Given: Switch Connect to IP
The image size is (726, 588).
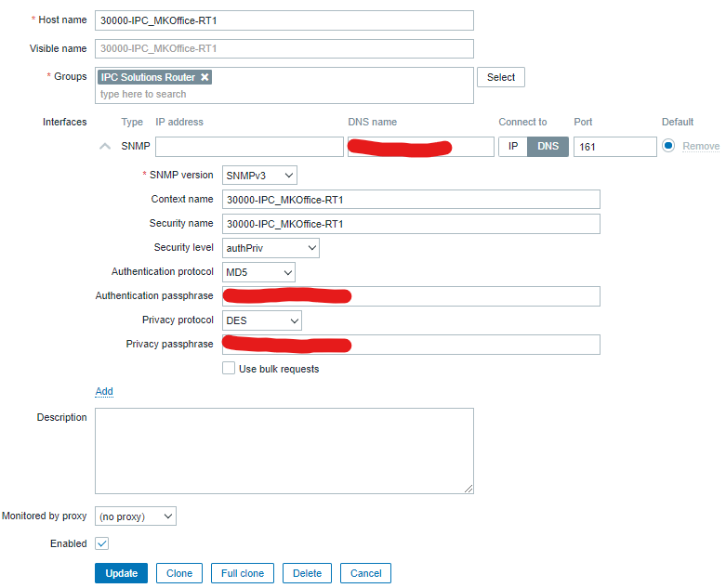Looking at the screenshot, I should pos(513,147).
